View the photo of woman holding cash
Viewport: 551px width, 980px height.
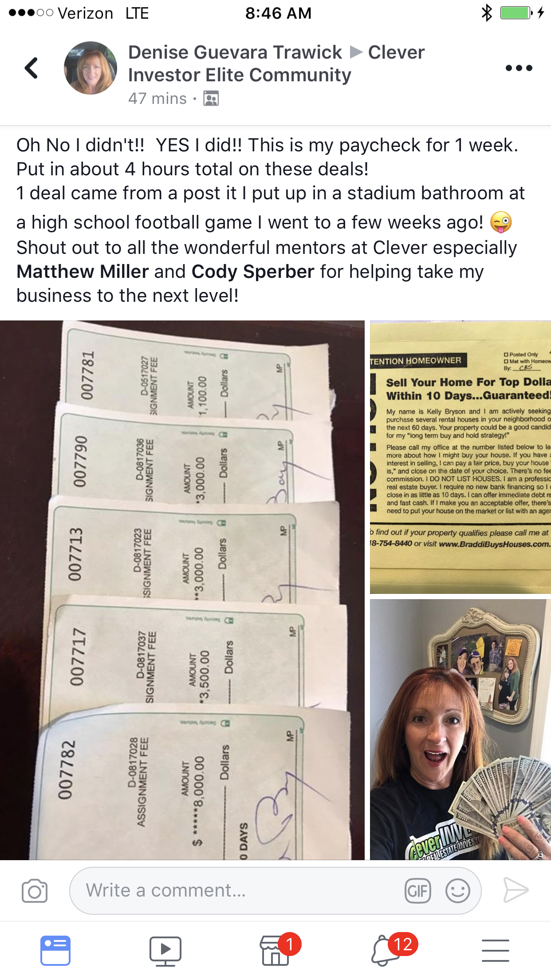pos(460,729)
